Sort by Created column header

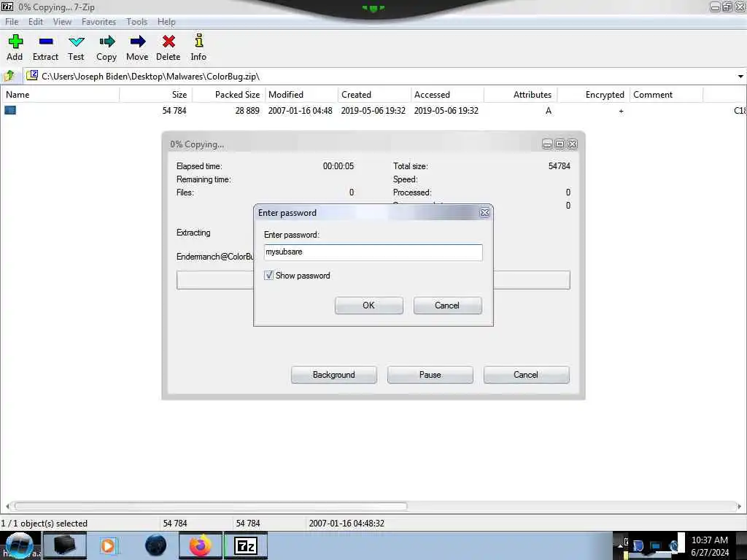pos(374,94)
